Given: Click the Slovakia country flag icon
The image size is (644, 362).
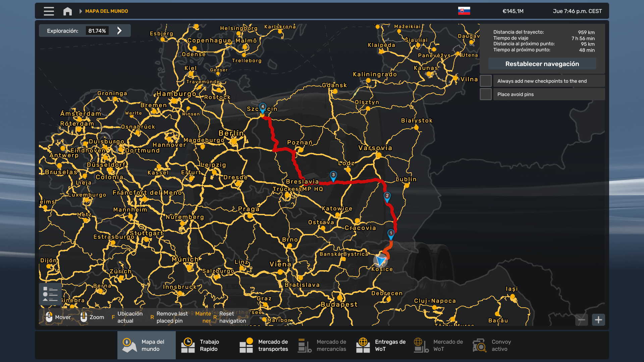Looking at the screenshot, I should 464,11.
